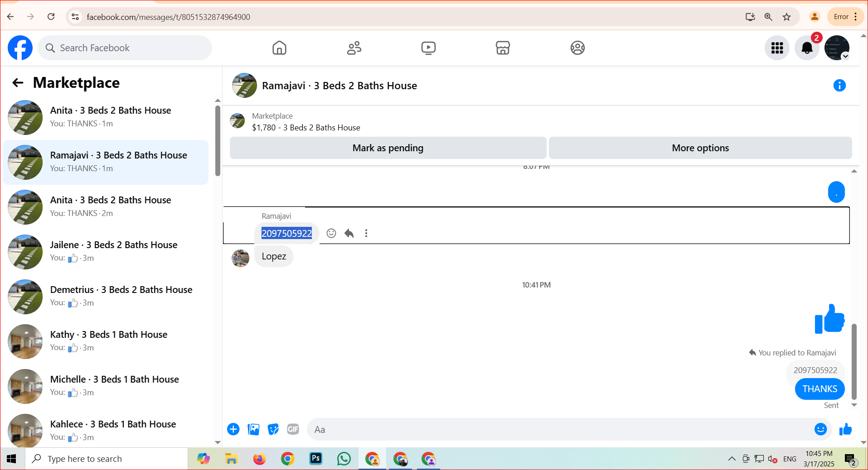Show hidden system tray icons
Image resolution: width=868 pixels, height=470 pixels.
(x=732, y=459)
